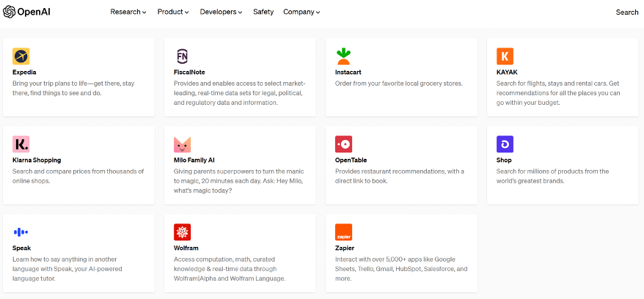This screenshot has height=299, width=644.
Task: Expand the Company dropdown menu
Action: point(301,12)
